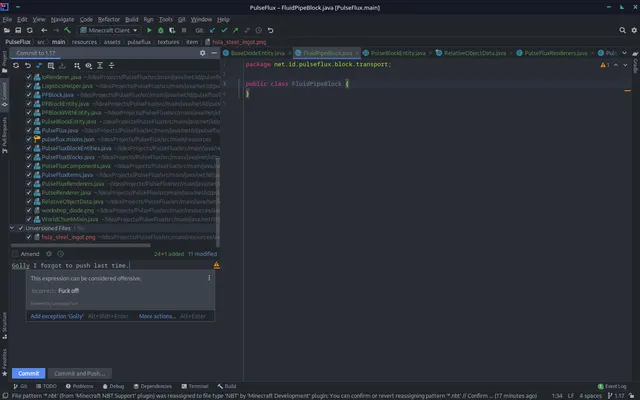This screenshot has width=640, height=400.
Task: Open the Minecraft Client run configuration dropdown
Action: coord(109,30)
